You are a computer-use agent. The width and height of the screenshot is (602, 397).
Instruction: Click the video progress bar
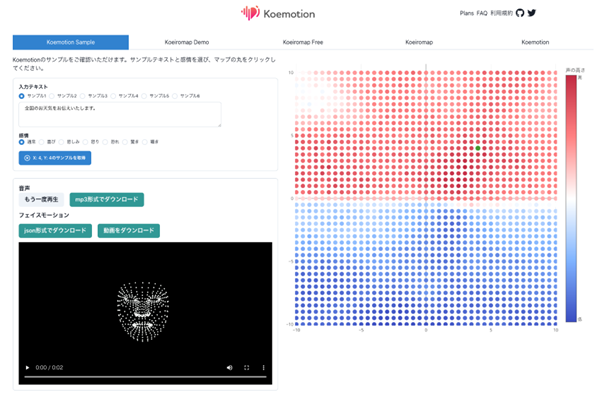pos(145,377)
